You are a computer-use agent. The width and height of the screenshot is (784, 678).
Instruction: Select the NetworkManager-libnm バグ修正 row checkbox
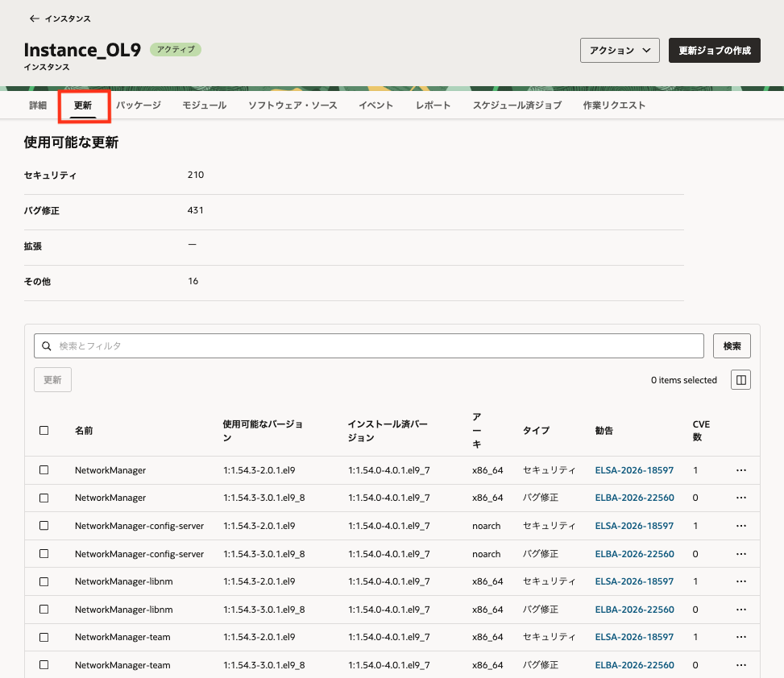click(44, 610)
